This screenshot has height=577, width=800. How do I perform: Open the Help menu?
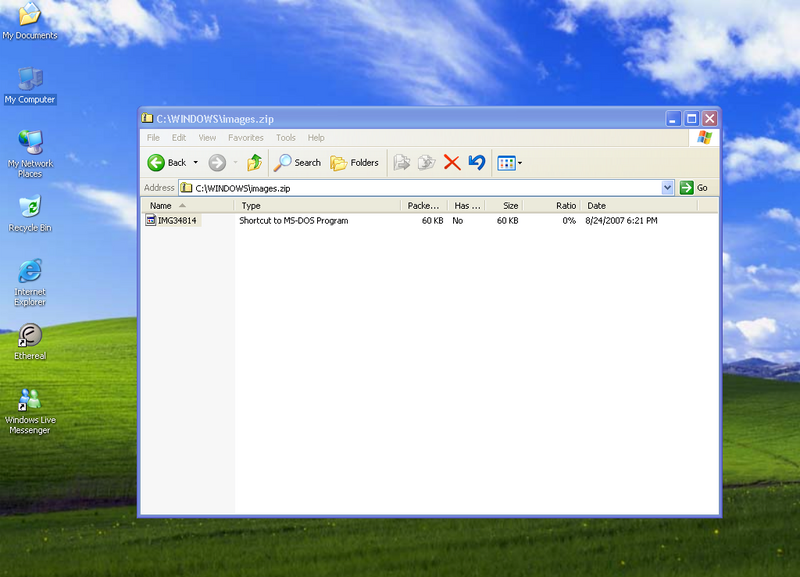pyautogui.click(x=316, y=138)
